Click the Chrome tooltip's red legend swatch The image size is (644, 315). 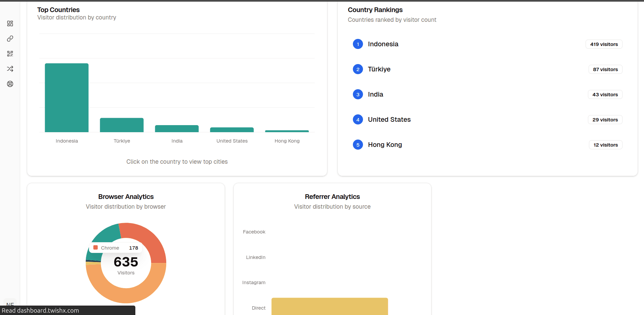(x=95, y=248)
